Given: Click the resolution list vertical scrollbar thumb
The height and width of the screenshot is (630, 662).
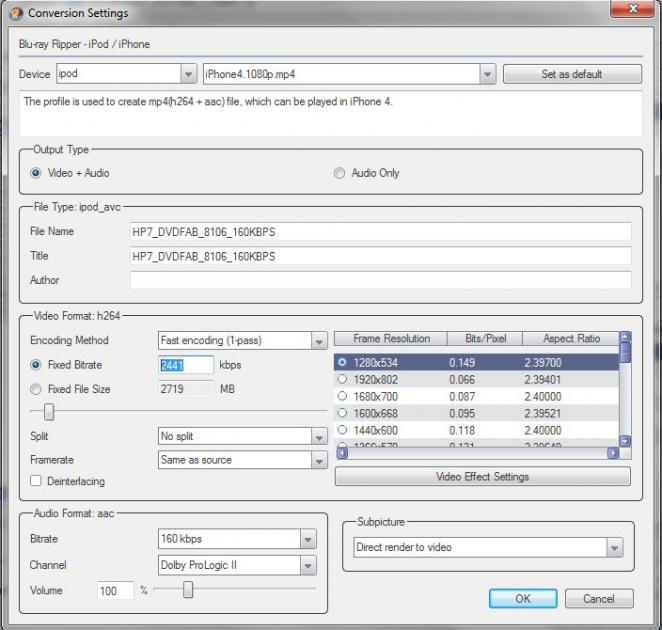Looking at the screenshot, I should (x=625, y=353).
